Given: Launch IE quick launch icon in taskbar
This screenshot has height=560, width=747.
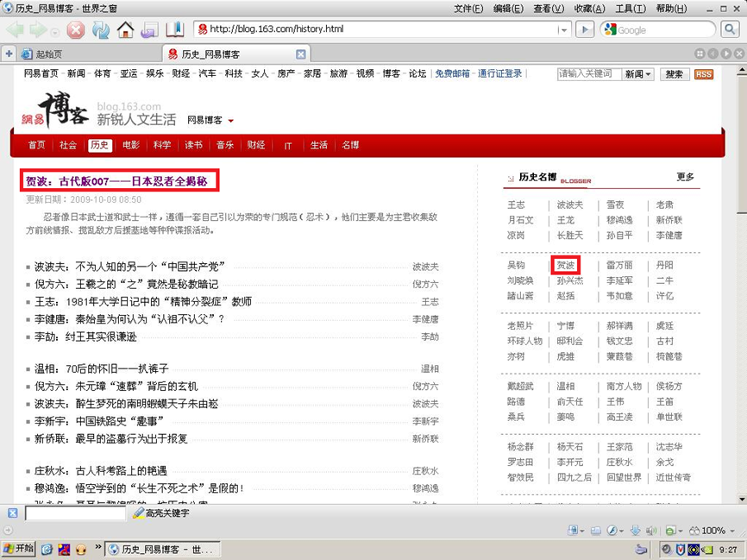Looking at the screenshot, I should [x=47, y=549].
